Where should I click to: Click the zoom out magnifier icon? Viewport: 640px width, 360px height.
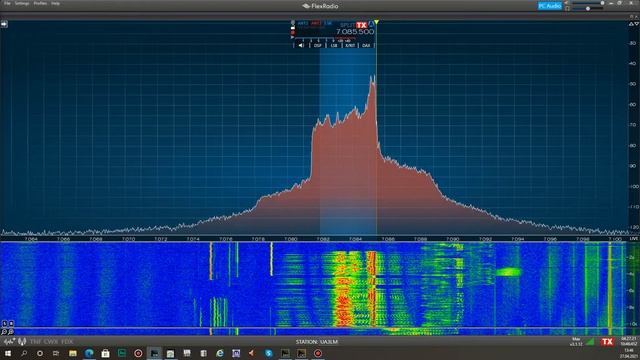[x=4, y=332]
